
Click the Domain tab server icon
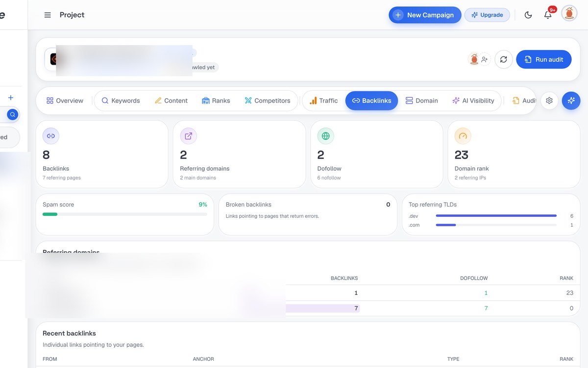[409, 101]
